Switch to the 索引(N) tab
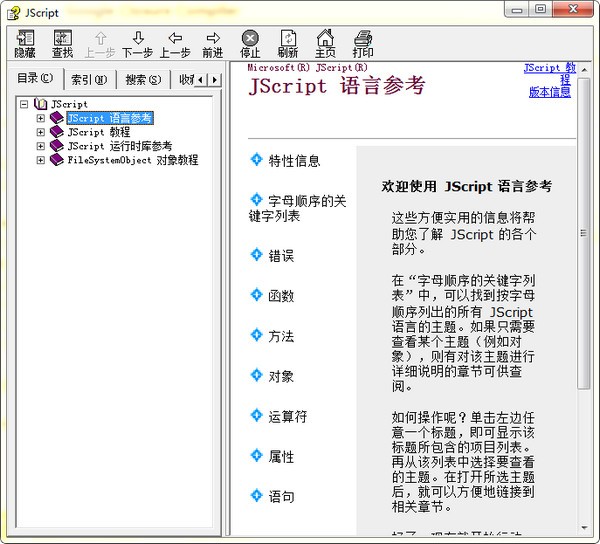600x544 pixels. point(89,80)
